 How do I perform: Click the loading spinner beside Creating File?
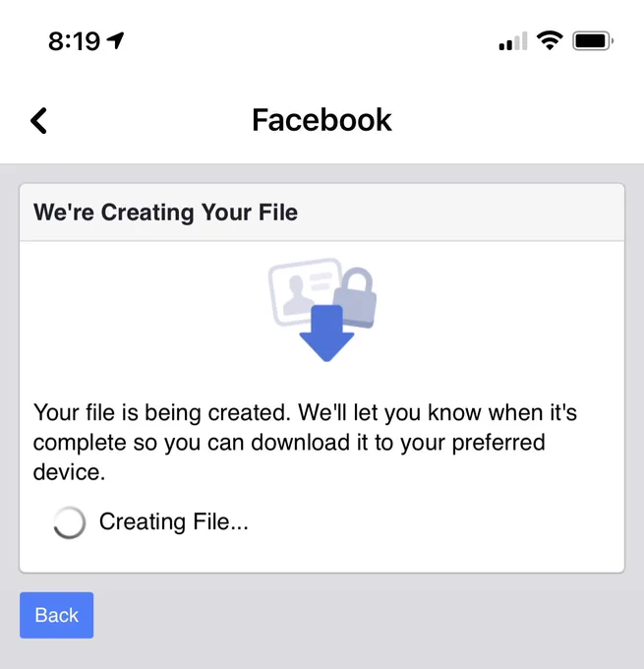(70, 522)
